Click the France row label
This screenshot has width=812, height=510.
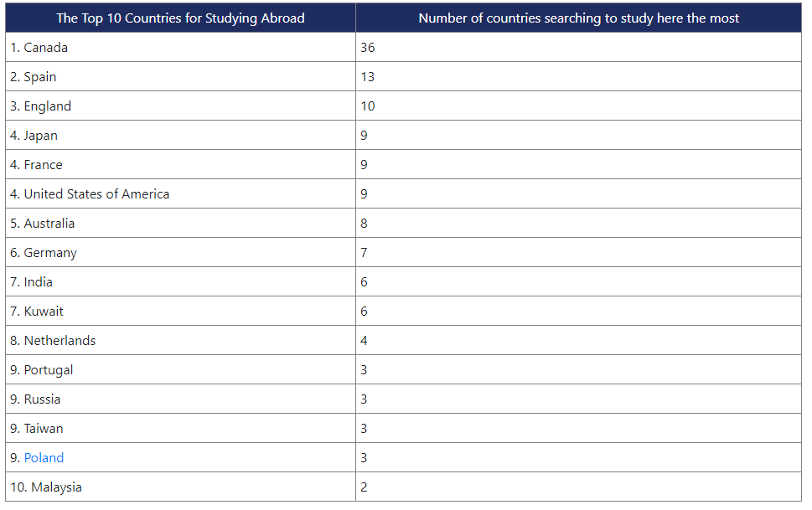click(x=36, y=165)
